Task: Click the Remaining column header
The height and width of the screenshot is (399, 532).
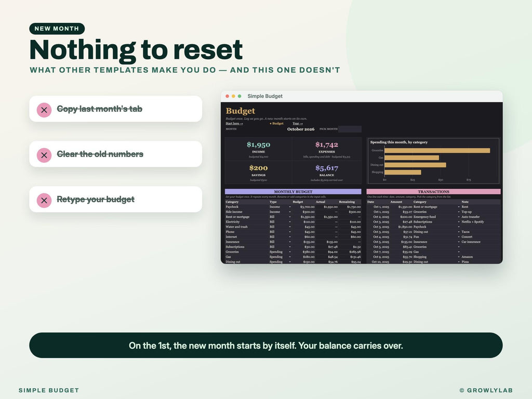Action: (x=347, y=202)
